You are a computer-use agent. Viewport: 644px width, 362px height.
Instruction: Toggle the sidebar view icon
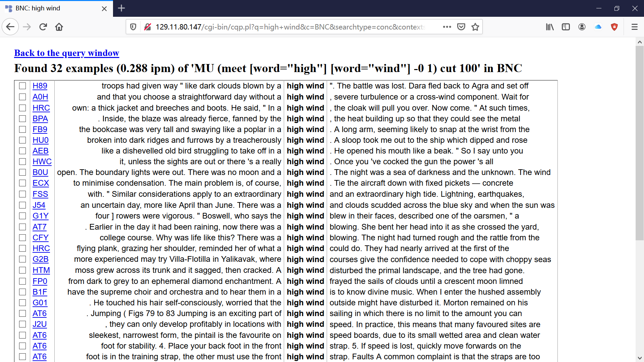566,27
